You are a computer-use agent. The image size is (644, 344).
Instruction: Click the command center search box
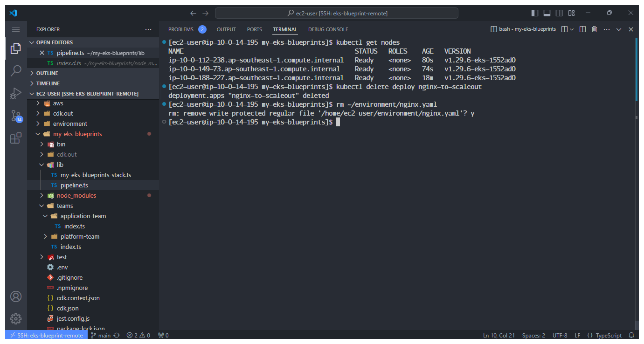click(336, 13)
